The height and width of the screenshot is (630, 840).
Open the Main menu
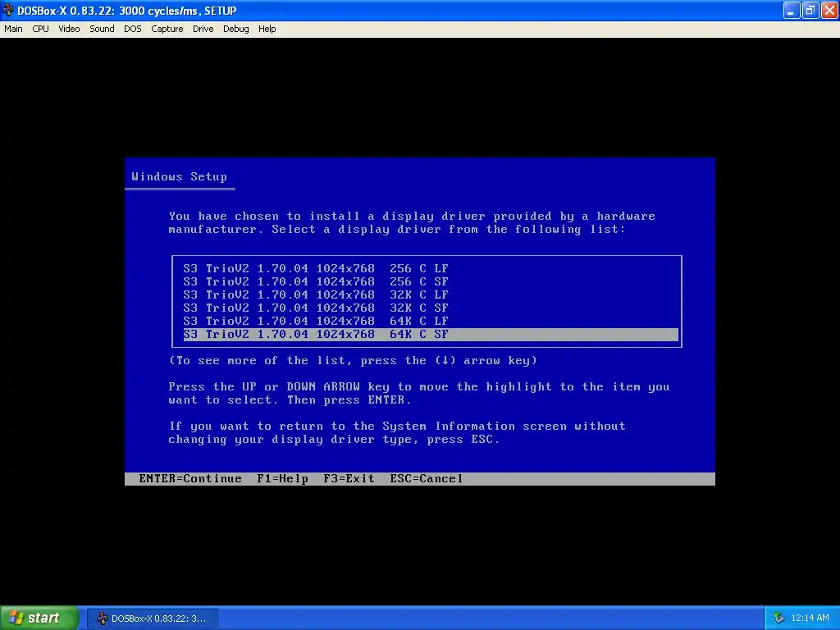(x=13, y=29)
